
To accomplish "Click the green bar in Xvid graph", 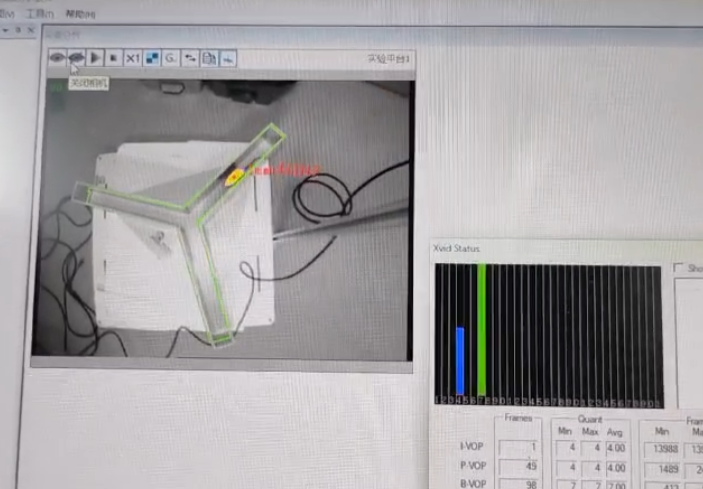I will [481, 328].
